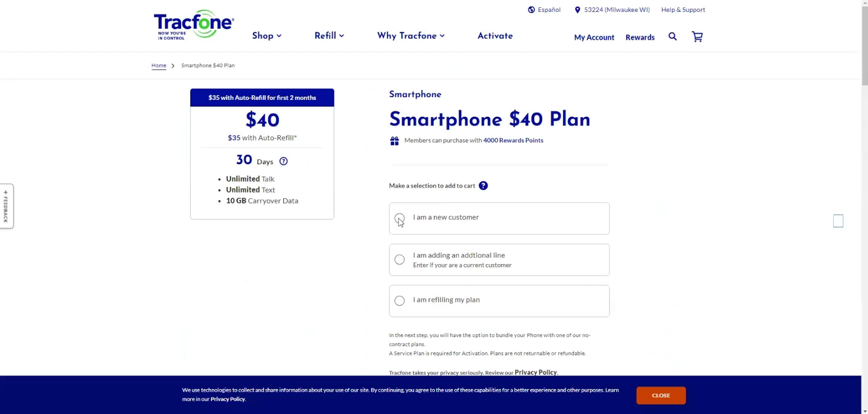The image size is (868, 414).
Task: Expand the Shop dropdown menu
Action: (x=267, y=35)
